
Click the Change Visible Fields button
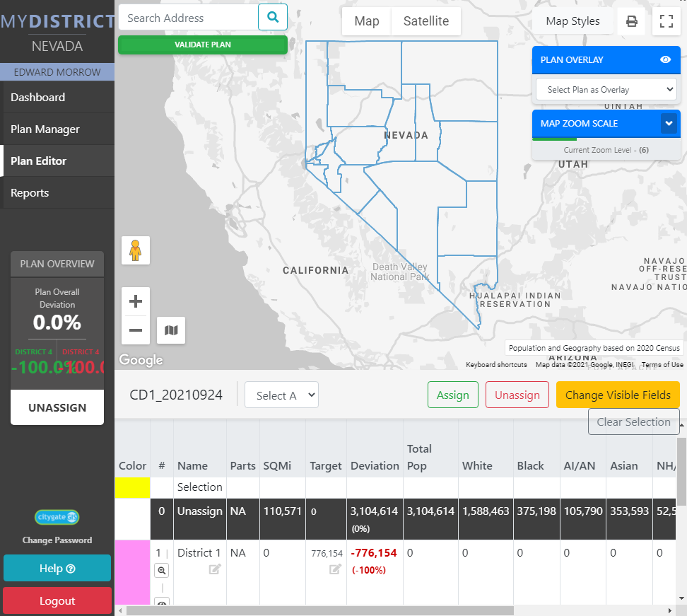click(618, 395)
